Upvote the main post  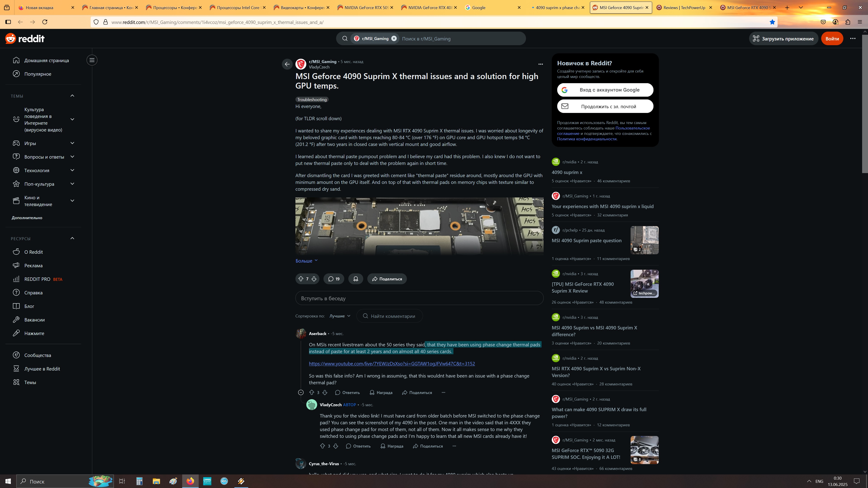301,279
